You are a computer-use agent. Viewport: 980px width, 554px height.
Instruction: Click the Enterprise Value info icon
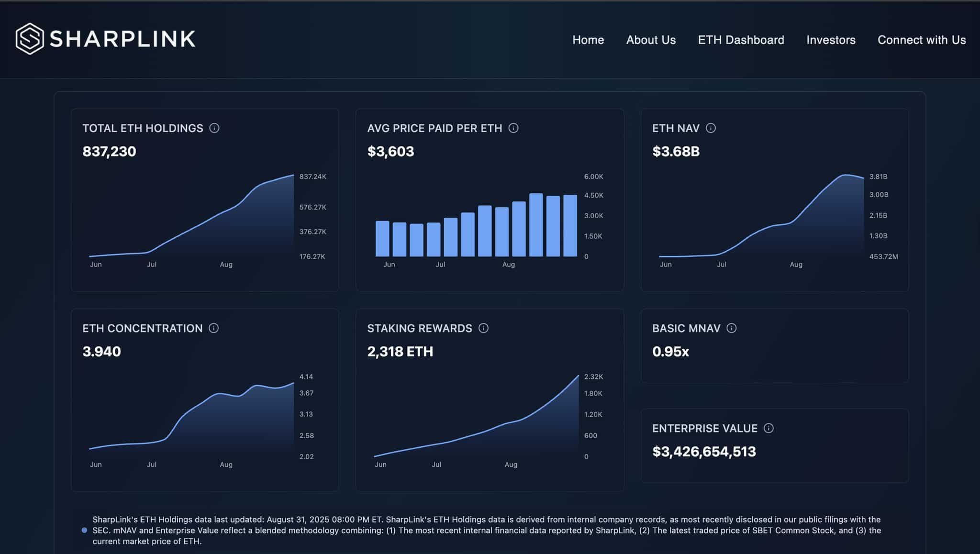(768, 428)
